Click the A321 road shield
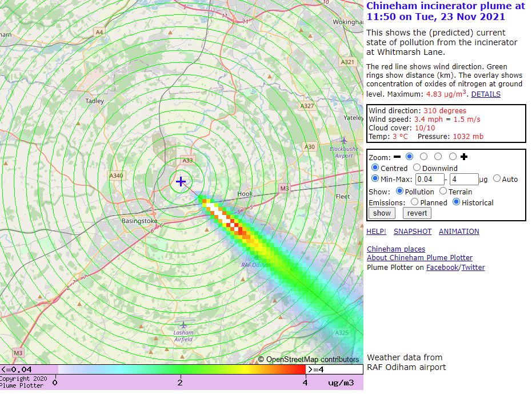Screen dimensions: 532x394 [x=347, y=62]
